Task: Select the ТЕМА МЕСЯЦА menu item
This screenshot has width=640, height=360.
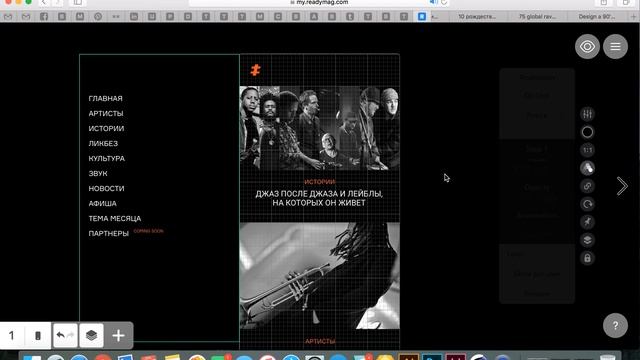Action: [115, 218]
